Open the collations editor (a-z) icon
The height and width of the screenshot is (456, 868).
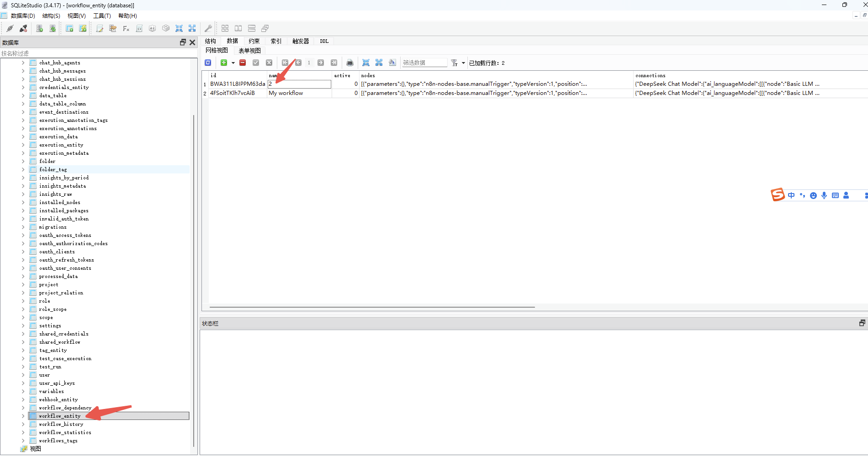153,28
